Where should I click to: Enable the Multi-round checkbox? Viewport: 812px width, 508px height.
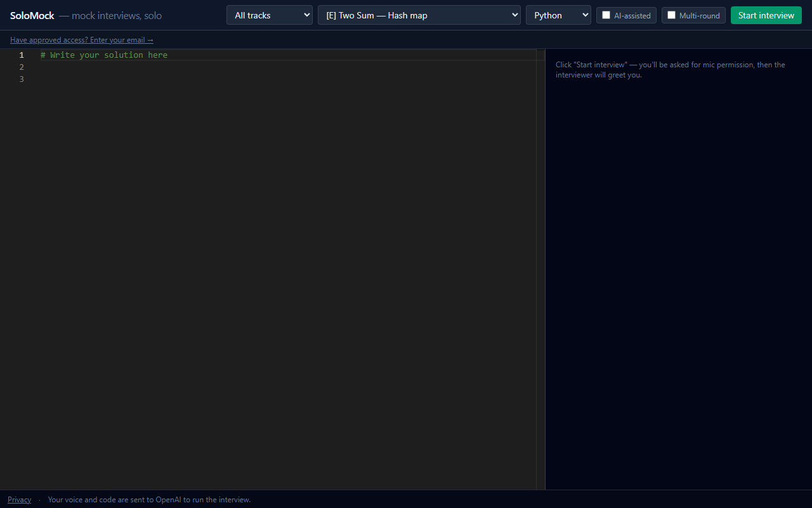[672, 15]
